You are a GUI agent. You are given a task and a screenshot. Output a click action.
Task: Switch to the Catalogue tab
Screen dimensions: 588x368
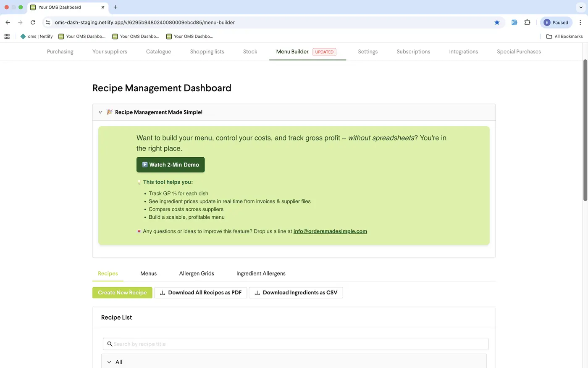pos(158,52)
